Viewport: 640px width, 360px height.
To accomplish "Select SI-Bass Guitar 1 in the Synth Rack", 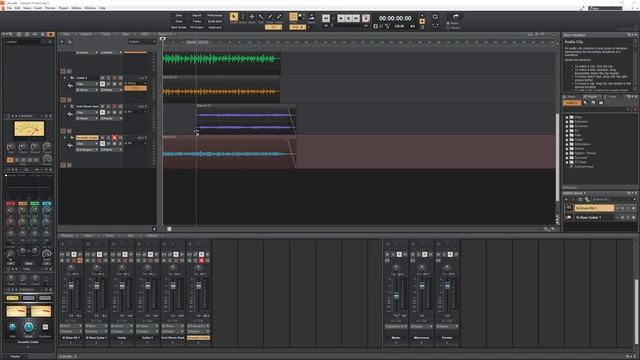I will pos(594,217).
